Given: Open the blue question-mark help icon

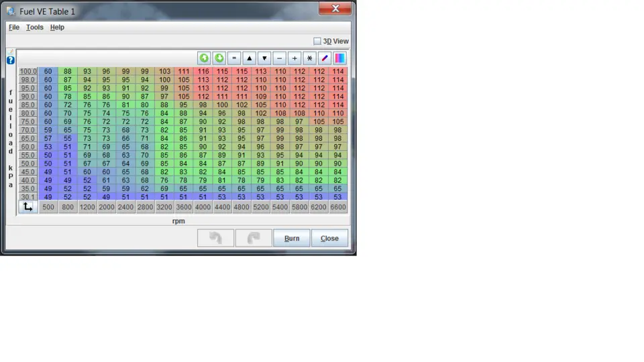Looking at the screenshot, I should click(x=11, y=60).
